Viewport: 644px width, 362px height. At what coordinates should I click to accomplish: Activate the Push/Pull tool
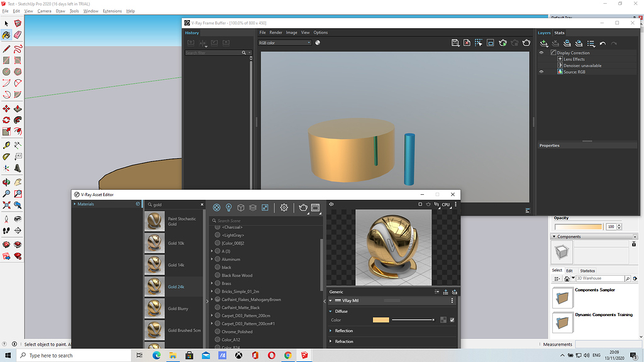point(18,109)
